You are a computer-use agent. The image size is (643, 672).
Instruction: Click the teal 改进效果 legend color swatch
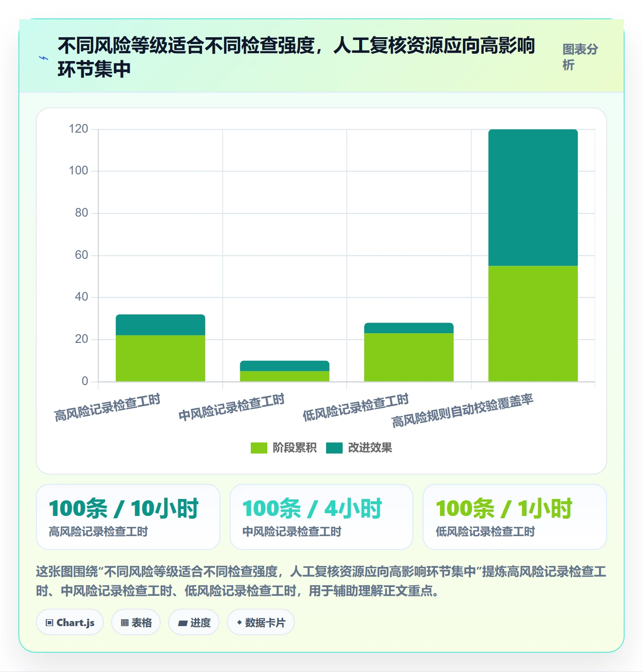(x=334, y=448)
